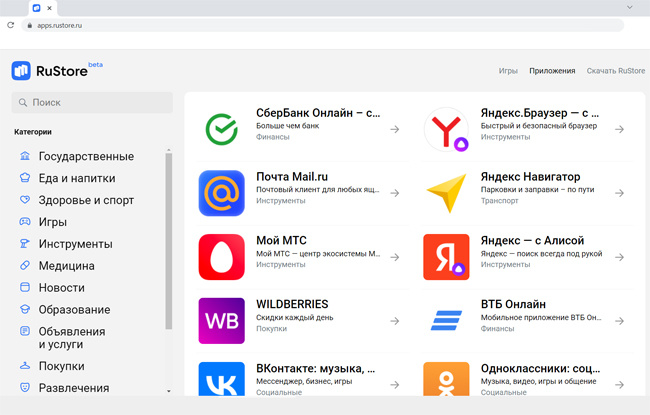Click the Яндекс с Алисой app icon
650x415 pixels.
(x=446, y=257)
